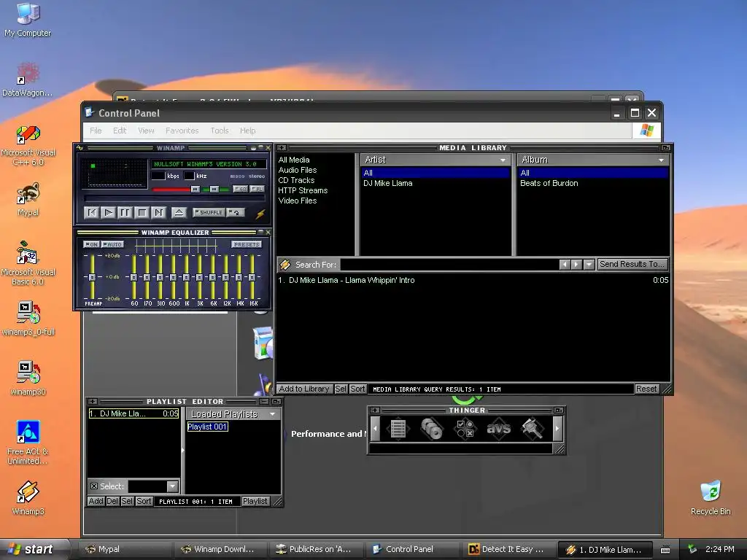Open the File menu in Control Panel
The image size is (747, 560).
(x=96, y=131)
